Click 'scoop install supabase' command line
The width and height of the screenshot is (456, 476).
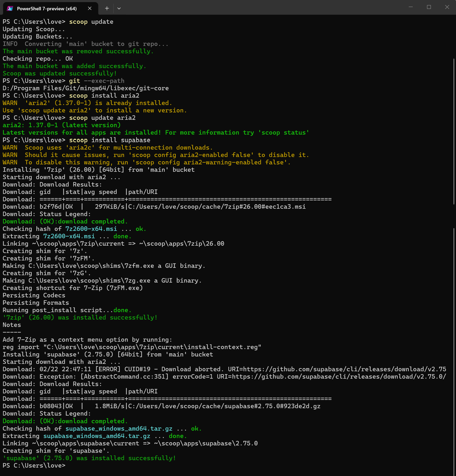tap(110, 140)
